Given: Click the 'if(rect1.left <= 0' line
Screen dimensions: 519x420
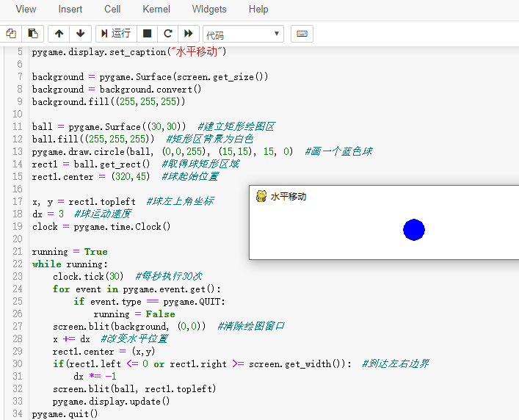Looking at the screenshot, I should tap(202, 364).
